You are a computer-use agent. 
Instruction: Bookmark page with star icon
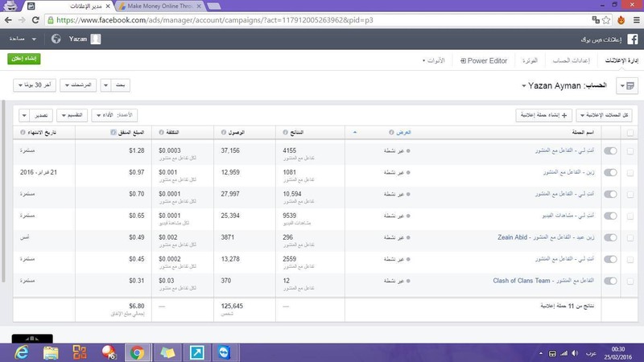click(606, 19)
